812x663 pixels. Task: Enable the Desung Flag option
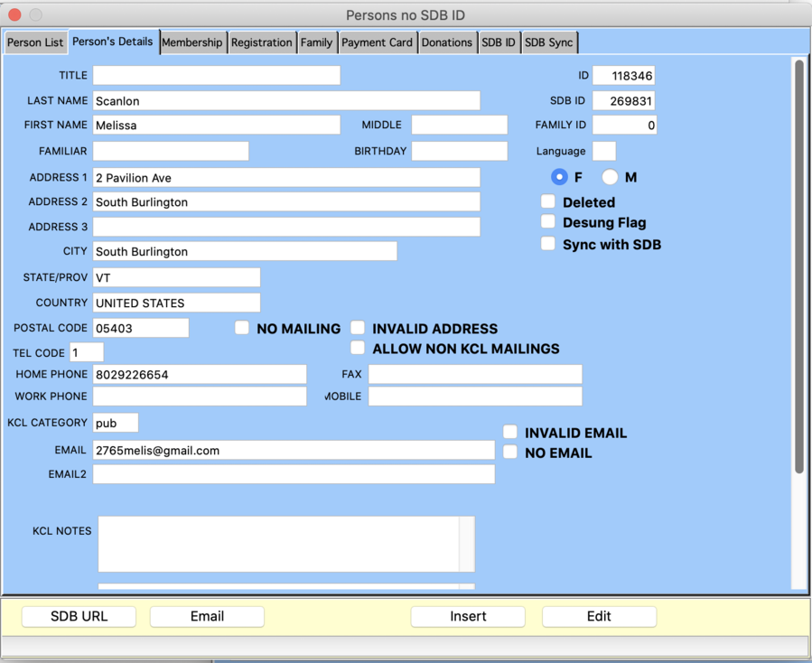tap(548, 222)
